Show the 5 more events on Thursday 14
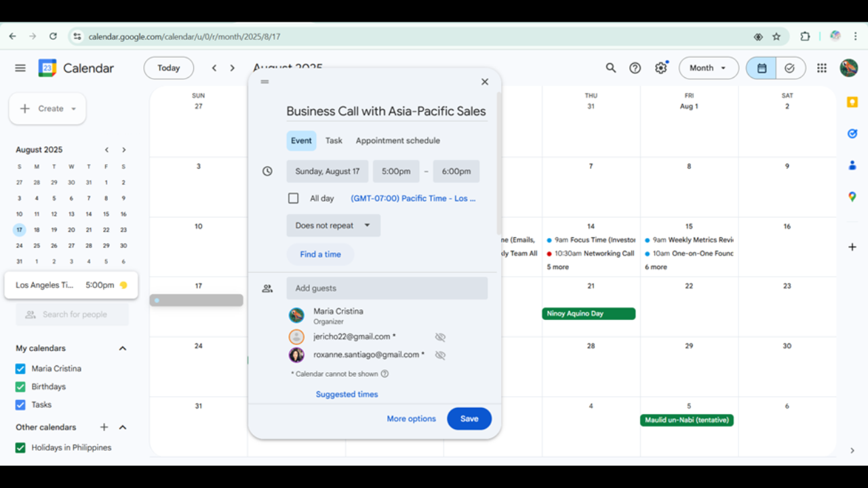 point(558,267)
